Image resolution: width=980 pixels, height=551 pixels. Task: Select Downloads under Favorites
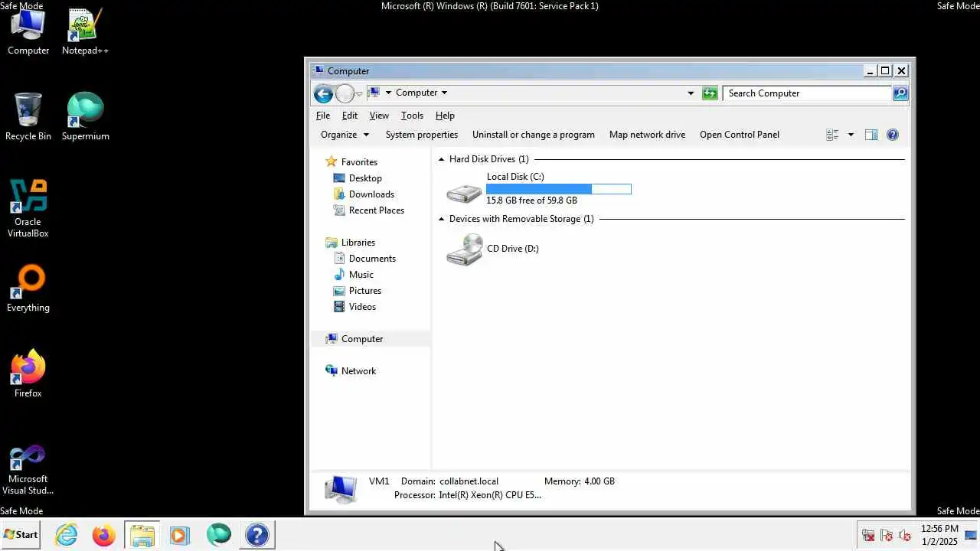[371, 194]
